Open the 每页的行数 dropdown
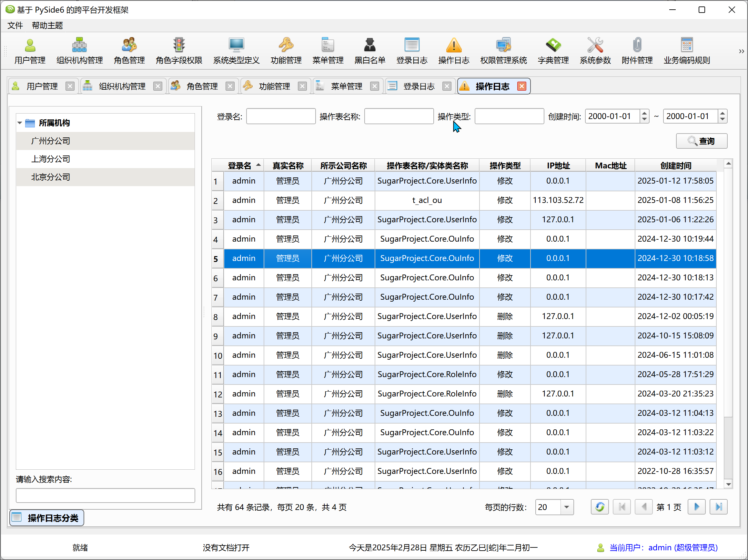This screenshot has width=748, height=560. pos(567,507)
